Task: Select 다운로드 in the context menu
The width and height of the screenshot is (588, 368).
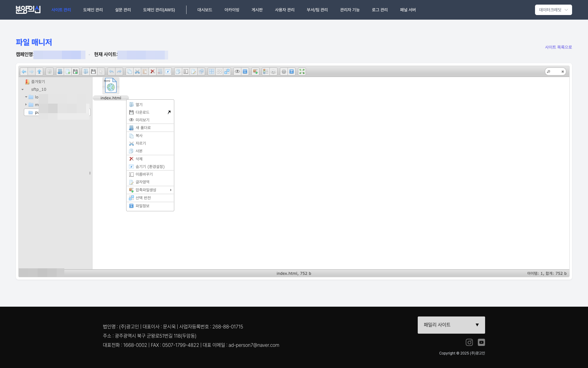Action: click(x=143, y=112)
